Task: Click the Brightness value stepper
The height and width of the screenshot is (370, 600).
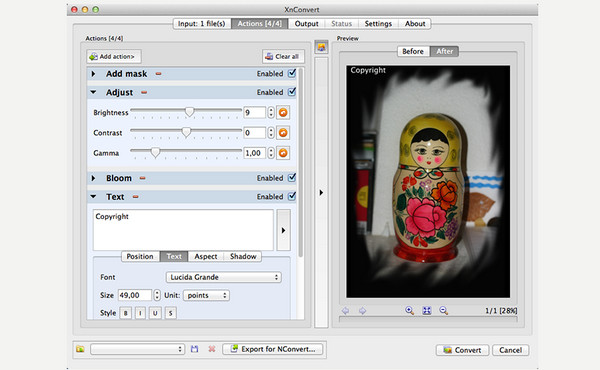Action: click(271, 112)
